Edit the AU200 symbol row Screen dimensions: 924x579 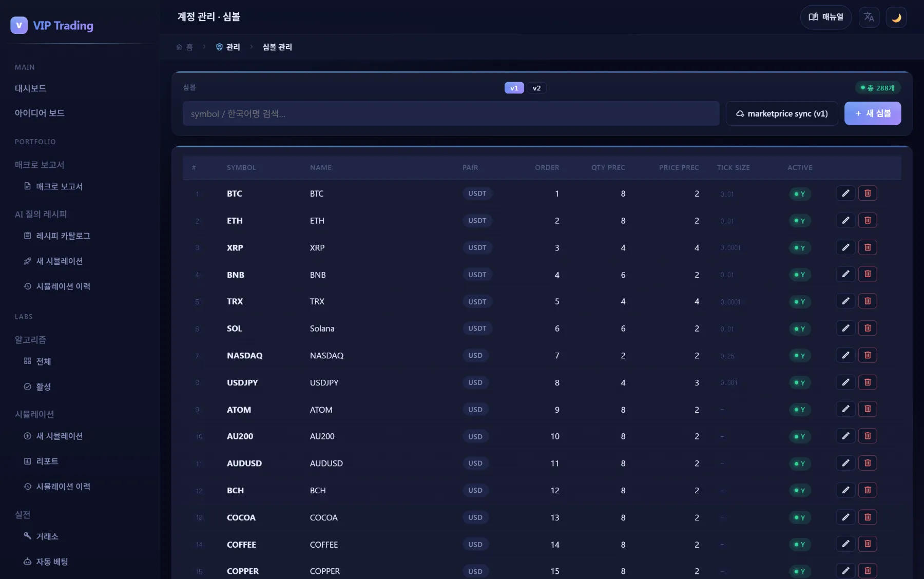pyautogui.click(x=845, y=436)
